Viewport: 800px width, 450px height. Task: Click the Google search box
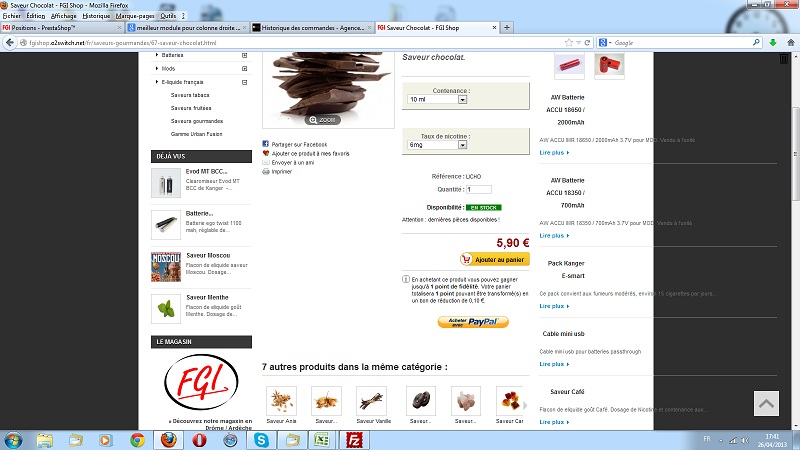tap(679, 43)
